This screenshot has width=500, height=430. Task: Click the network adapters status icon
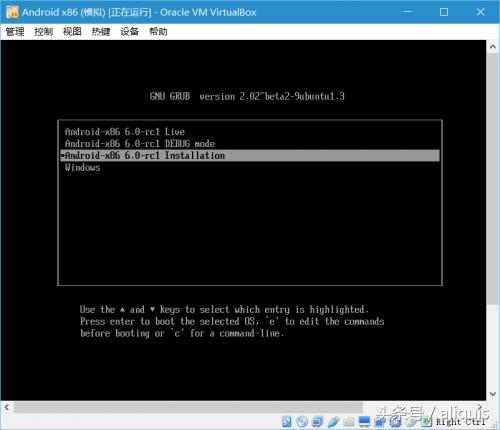tap(317, 422)
